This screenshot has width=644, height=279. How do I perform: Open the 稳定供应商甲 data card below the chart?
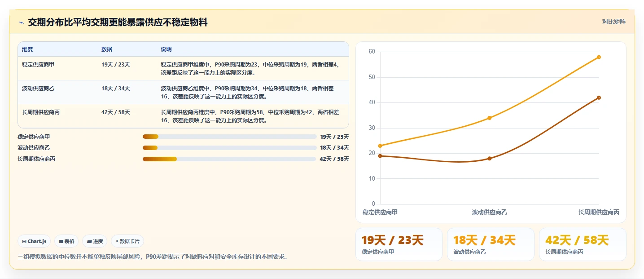(399, 244)
